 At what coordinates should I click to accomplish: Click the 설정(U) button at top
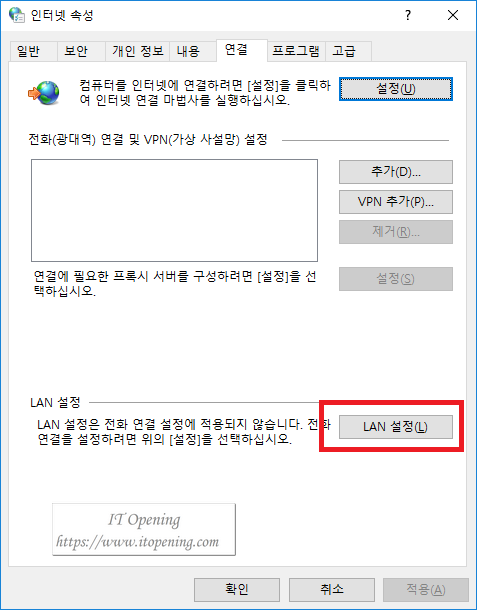pos(396,89)
